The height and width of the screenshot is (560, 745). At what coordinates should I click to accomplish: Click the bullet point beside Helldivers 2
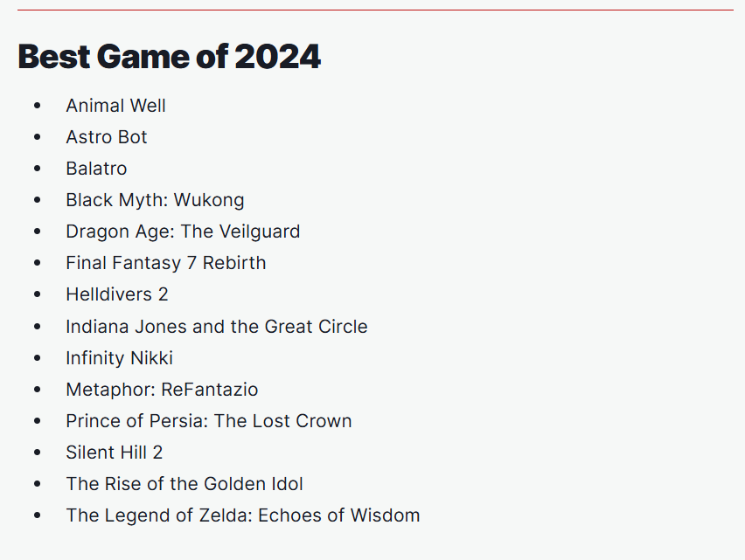[x=37, y=294]
